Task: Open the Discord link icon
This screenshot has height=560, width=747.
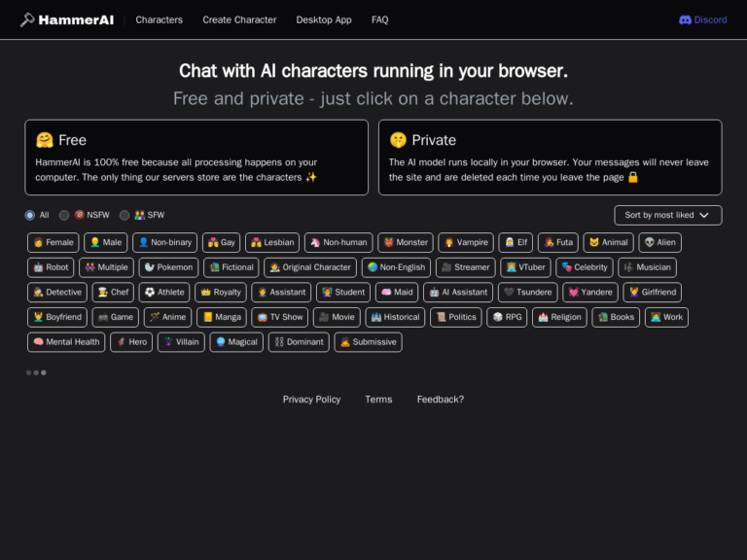Action: [685, 19]
